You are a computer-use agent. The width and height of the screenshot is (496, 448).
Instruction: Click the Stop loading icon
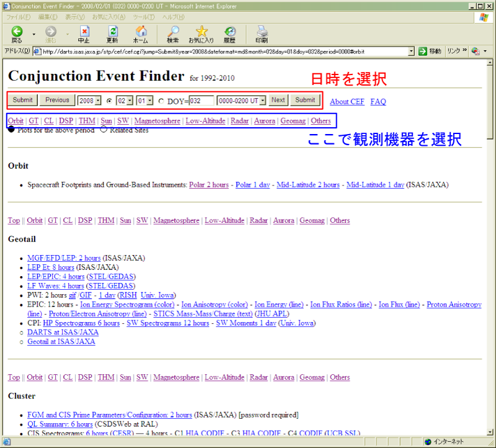(84, 32)
